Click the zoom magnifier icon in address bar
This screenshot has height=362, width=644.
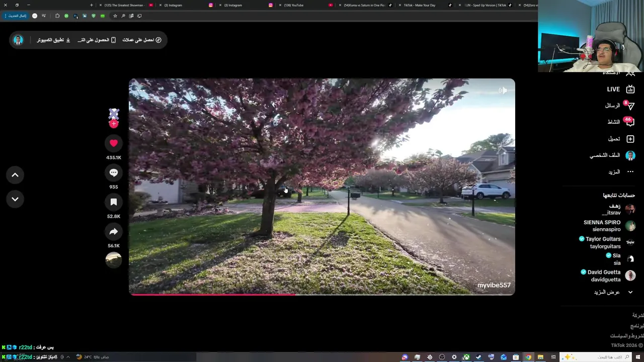[x=123, y=16]
